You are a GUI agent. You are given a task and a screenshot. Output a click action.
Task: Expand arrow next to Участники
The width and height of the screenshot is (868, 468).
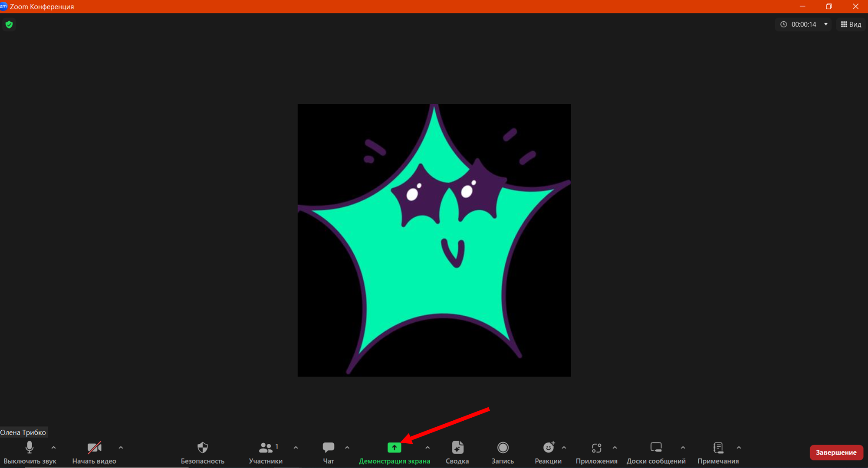click(x=296, y=447)
